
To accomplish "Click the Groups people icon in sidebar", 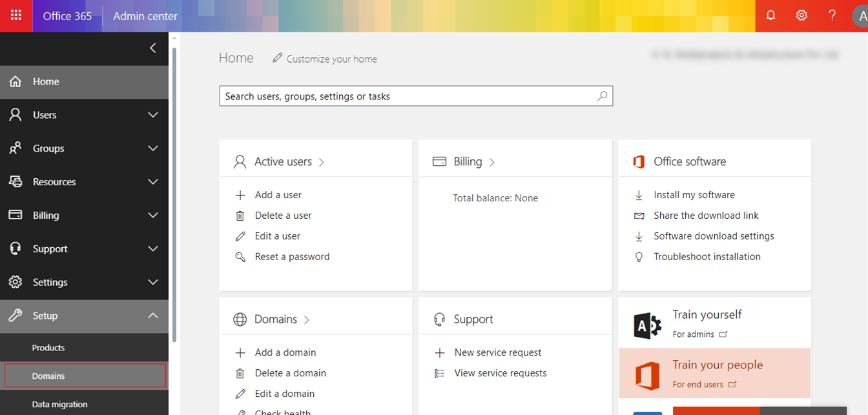I will (15, 148).
